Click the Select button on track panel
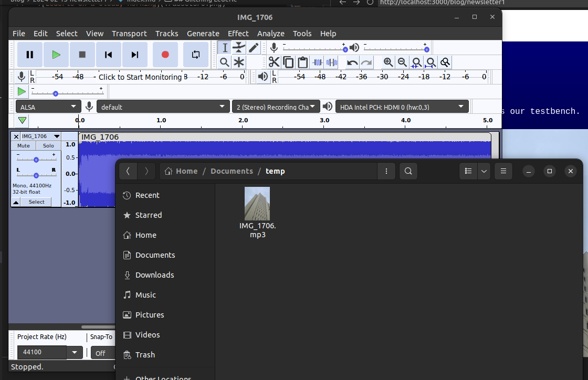The image size is (588, 380). [36, 202]
